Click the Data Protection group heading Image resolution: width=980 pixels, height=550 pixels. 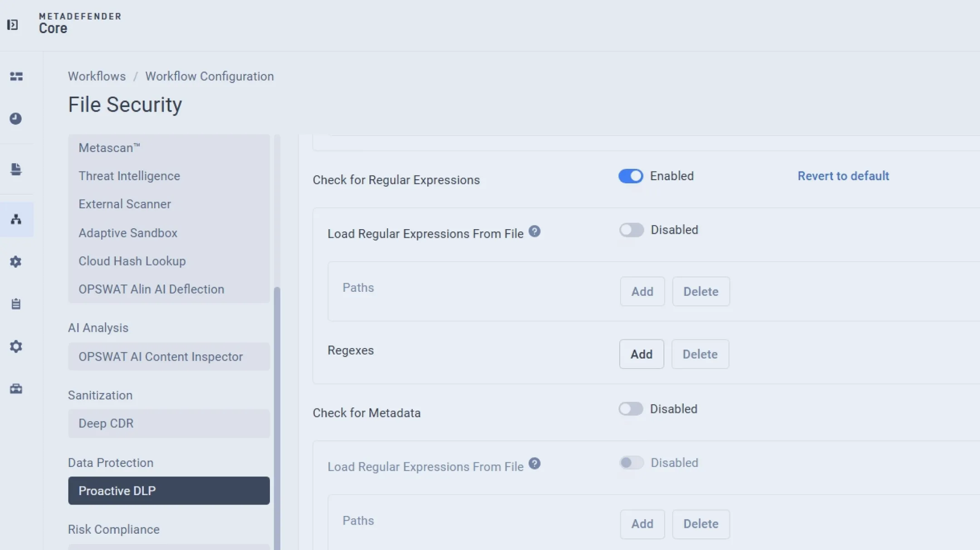111,463
